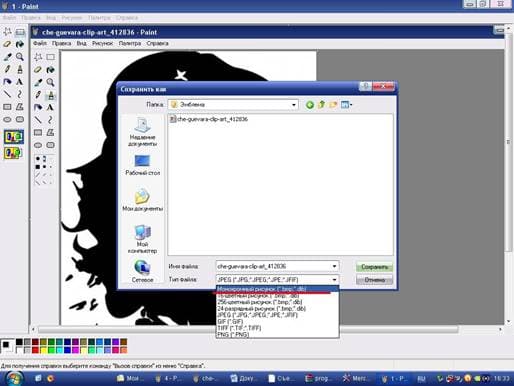The image size is (514, 386).
Task: Select the Eraser tool in outer Paint toolbox
Action: (7, 44)
